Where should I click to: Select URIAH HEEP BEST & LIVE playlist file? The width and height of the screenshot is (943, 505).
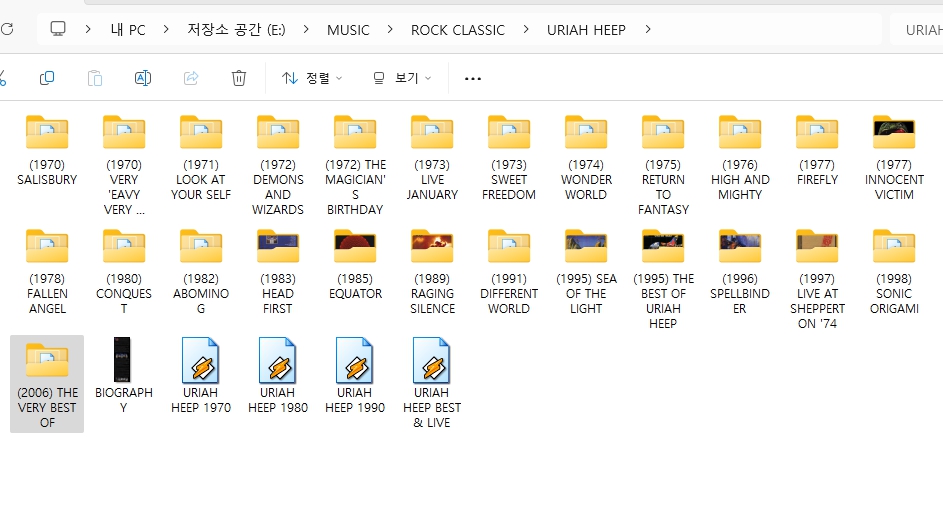[x=432, y=384]
